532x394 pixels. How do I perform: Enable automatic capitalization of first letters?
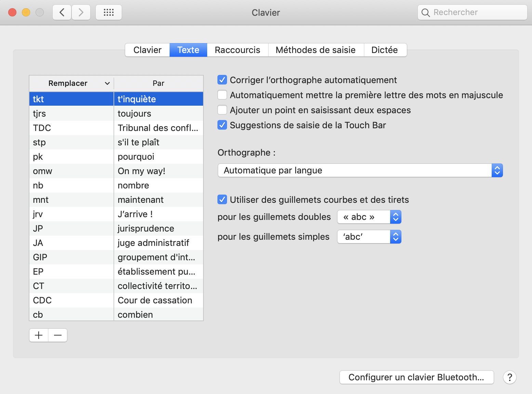[x=222, y=95]
